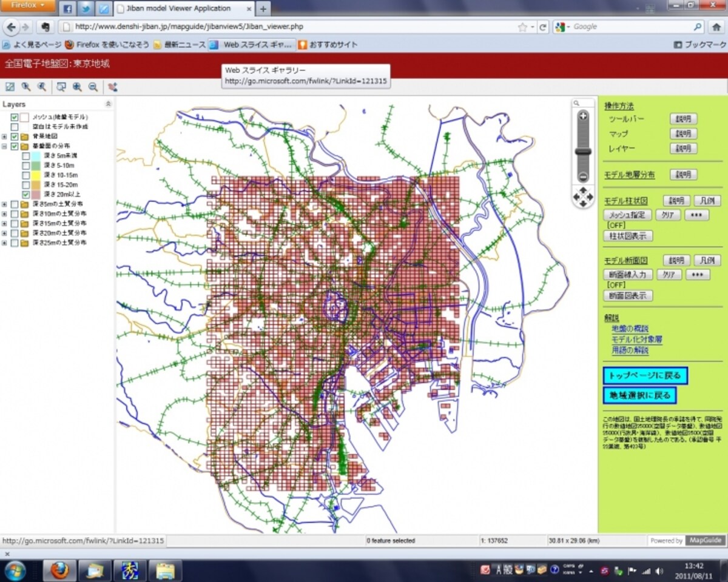Collapse the Layers panel with double chevron
The width and height of the screenshot is (728, 582).
[108, 104]
